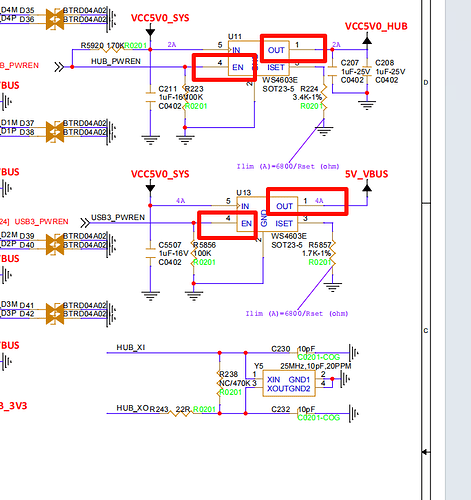Click the page border arrow marker
Screen dimensions: 471x500
point(425,452)
